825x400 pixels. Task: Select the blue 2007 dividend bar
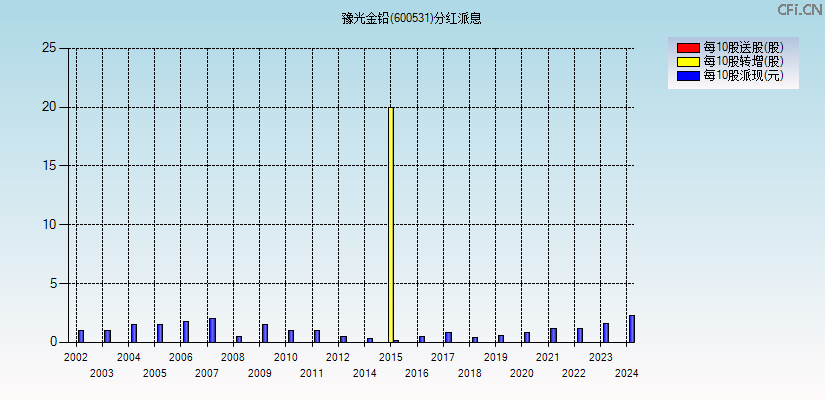[x=213, y=331]
